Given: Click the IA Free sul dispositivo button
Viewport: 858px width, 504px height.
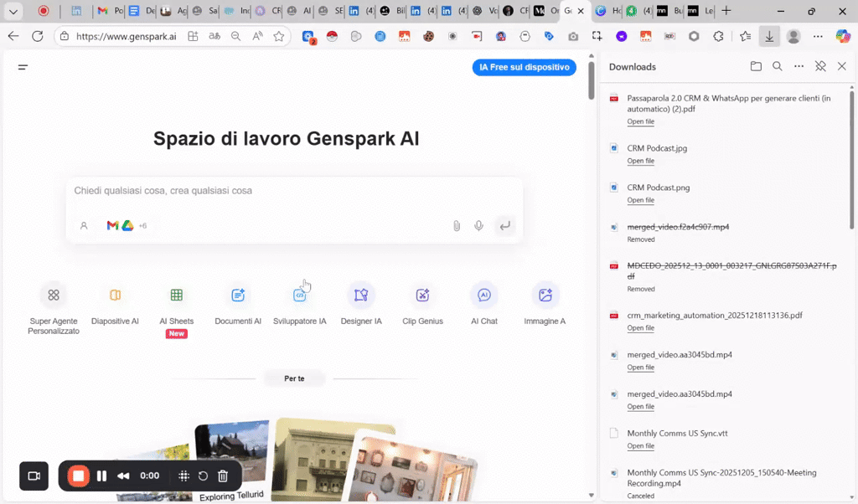Looking at the screenshot, I should (525, 67).
